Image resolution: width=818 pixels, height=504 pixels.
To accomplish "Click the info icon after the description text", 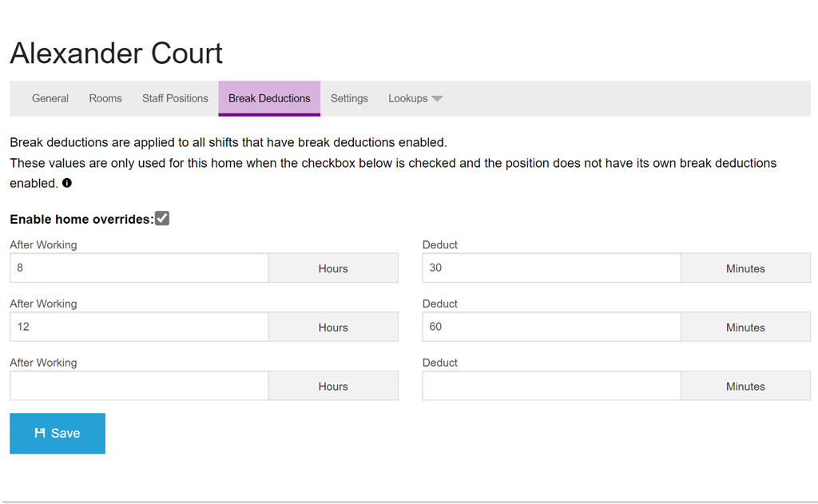I will click(x=67, y=184).
